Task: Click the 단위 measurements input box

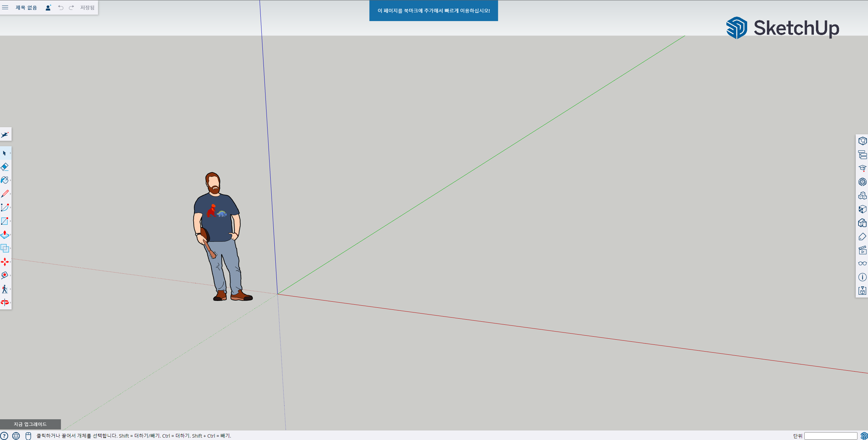Action: 830,436
